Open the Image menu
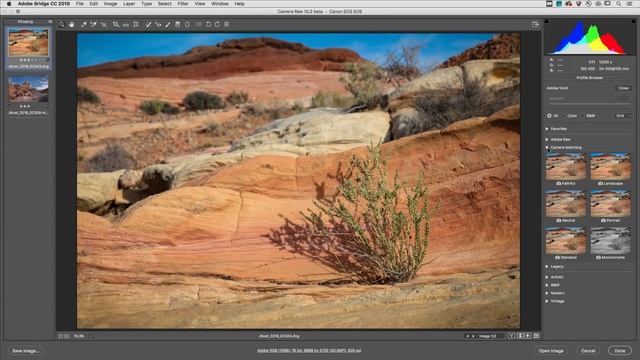Viewport: 640px width, 360px height. click(x=110, y=4)
